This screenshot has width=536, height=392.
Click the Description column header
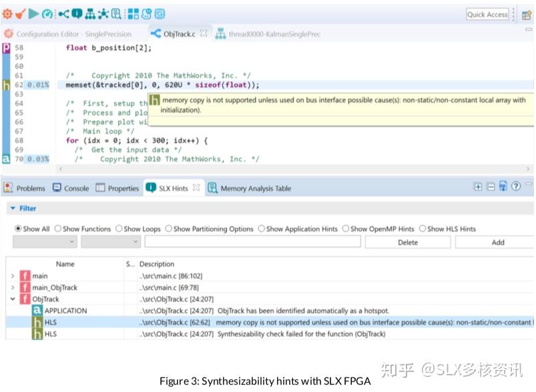(x=157, y=264)
